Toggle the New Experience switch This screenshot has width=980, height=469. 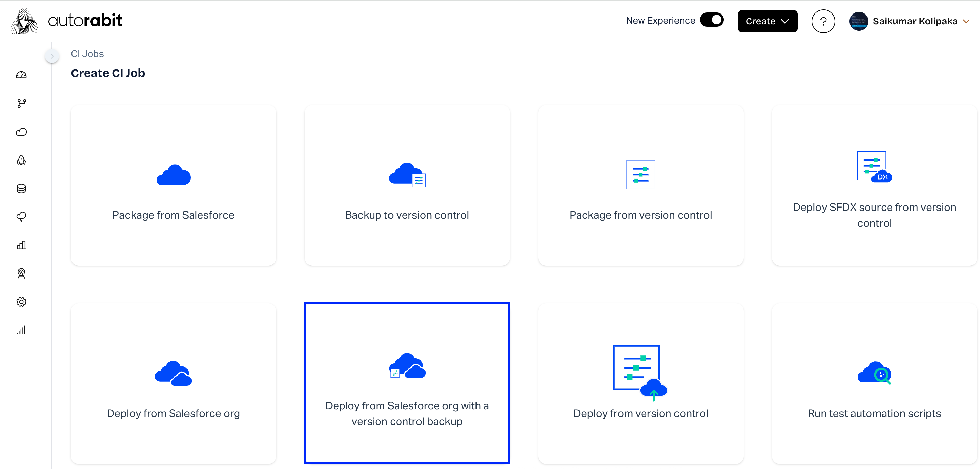[x=712, y=20]
